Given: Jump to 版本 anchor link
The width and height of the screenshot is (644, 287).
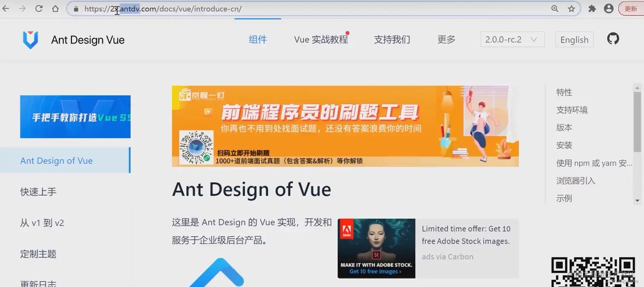Looking at the screenshot, I should pos(564,128).
